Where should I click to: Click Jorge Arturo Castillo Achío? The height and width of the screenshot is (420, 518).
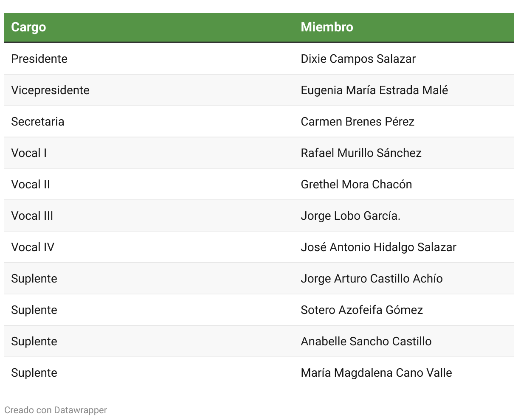click(x=372, y=278)
